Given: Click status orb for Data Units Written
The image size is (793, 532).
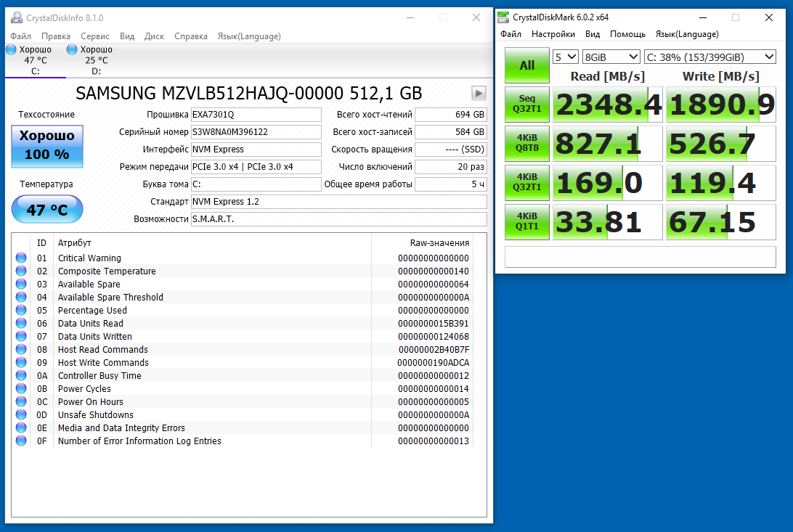Looking at the screenshot, I should point(21,337).
